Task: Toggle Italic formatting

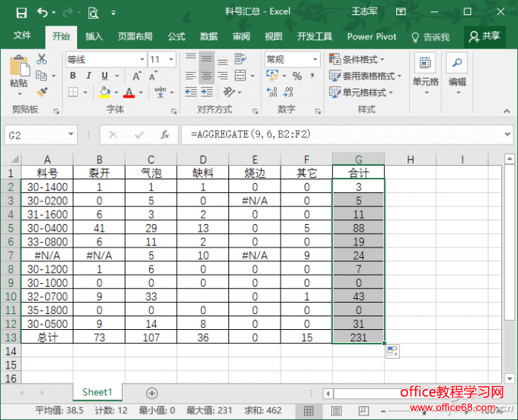Action: 88,76
